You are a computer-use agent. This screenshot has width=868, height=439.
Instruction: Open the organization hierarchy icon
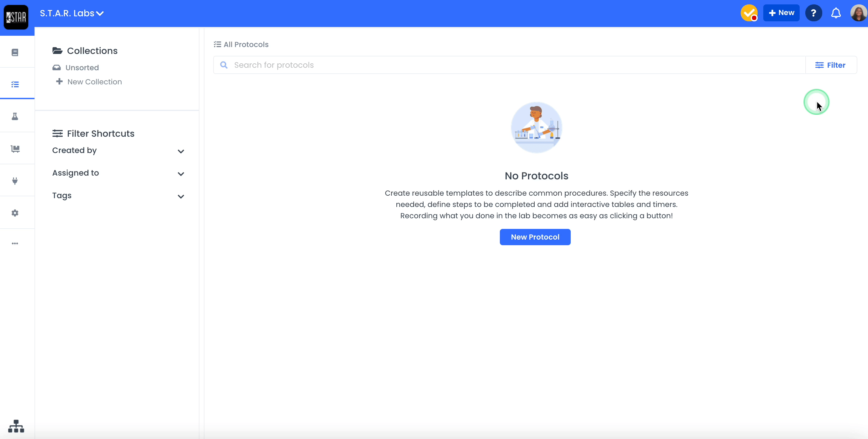pyautogui.click(x=16, y=426)
